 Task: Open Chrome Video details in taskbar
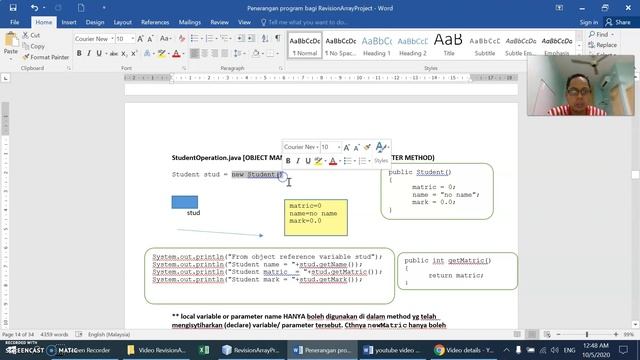pos(465,350)
